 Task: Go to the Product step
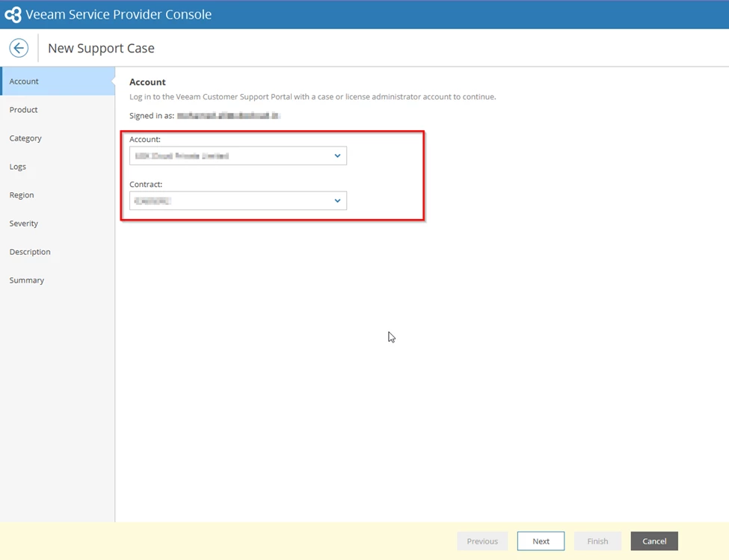[x=58, y=110]
